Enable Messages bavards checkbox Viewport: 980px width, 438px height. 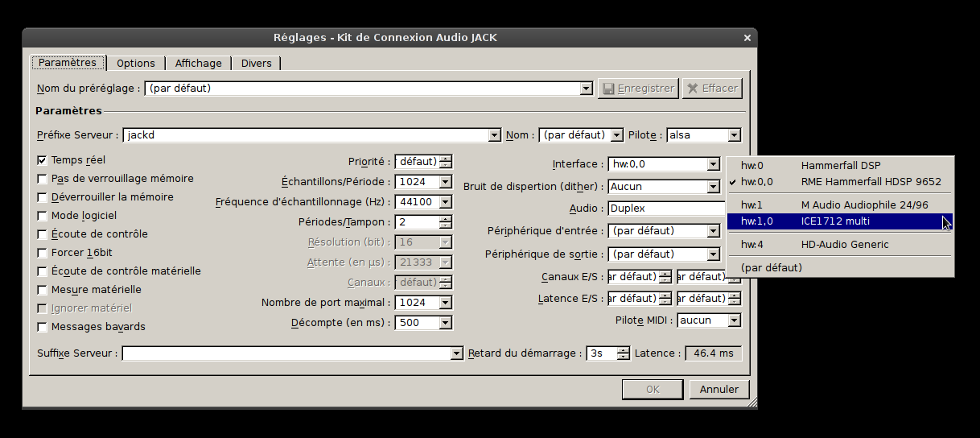point(43,327)
